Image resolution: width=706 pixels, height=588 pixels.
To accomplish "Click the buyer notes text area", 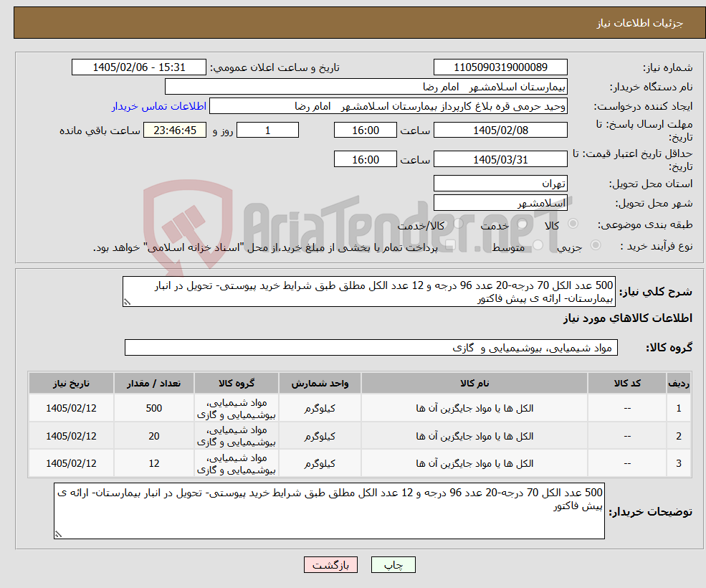I will click(x=329, y=511).
